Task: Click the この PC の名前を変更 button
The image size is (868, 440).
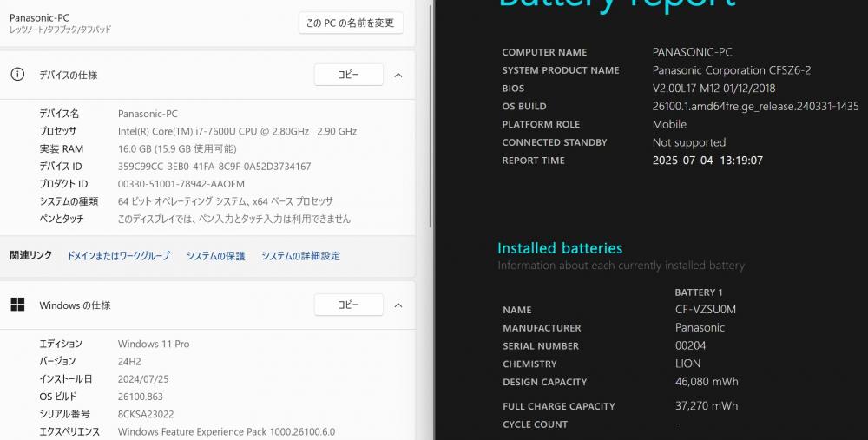Action: click(x=351, y=23)
